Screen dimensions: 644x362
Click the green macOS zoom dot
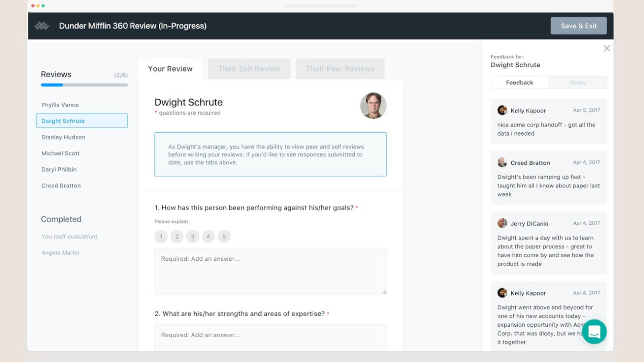(43, 6)
